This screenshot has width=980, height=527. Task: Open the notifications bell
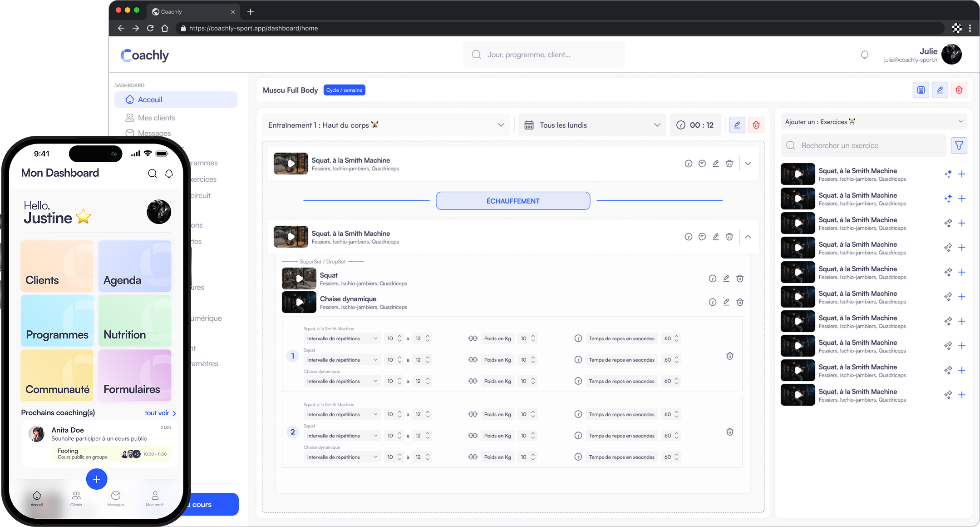864,55
